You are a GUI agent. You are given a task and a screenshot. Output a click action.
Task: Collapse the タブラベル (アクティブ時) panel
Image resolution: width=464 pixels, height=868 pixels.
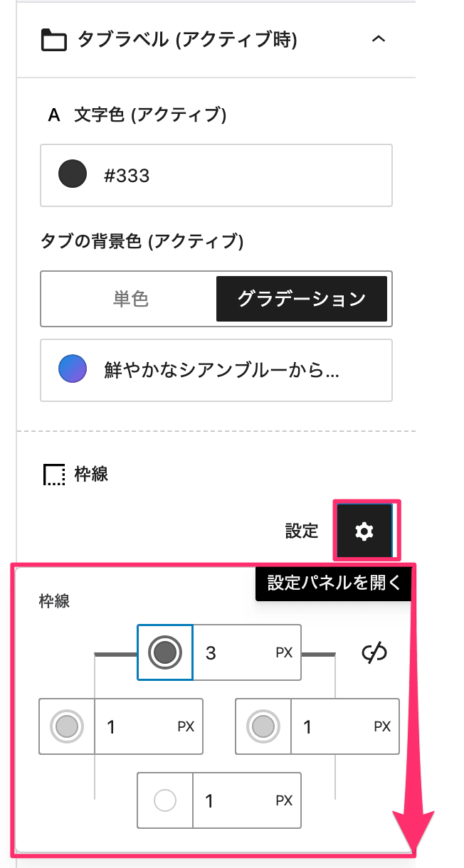(379, 40)
